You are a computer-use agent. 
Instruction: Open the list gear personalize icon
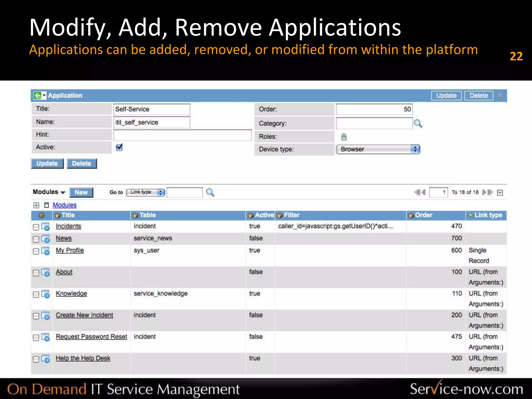(41, 215)
